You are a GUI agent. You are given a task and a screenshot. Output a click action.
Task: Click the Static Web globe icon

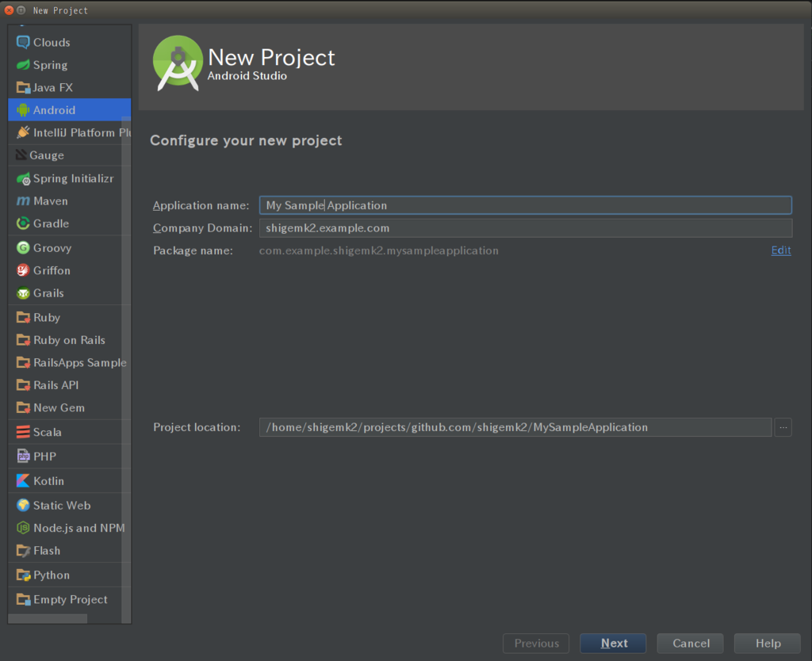(23, 505)
